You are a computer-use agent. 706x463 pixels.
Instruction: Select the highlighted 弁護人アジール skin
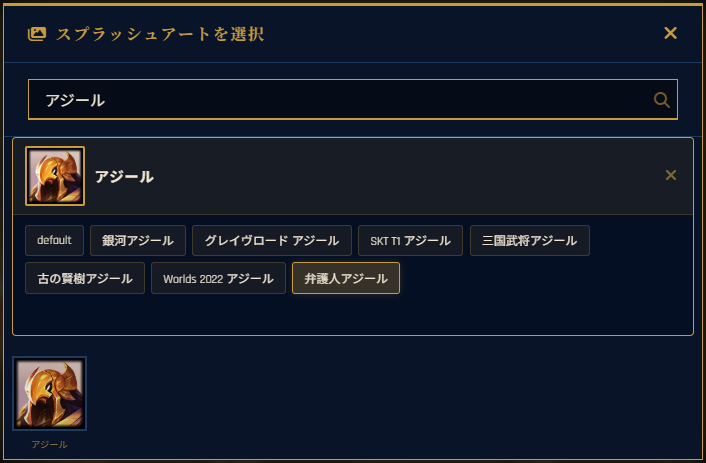[346, 278]
